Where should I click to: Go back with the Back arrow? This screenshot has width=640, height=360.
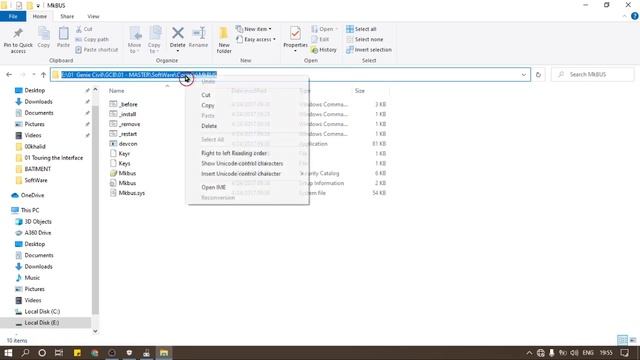[9, 74]
